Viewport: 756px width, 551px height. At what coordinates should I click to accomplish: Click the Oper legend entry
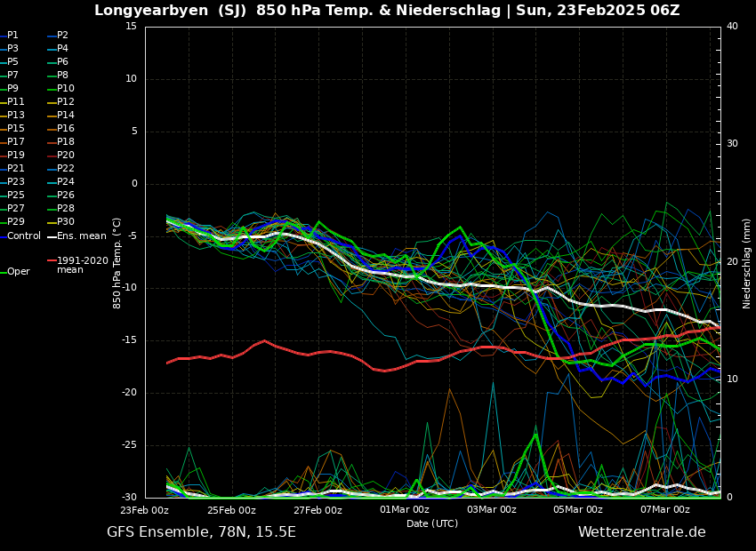pos(18,272)
